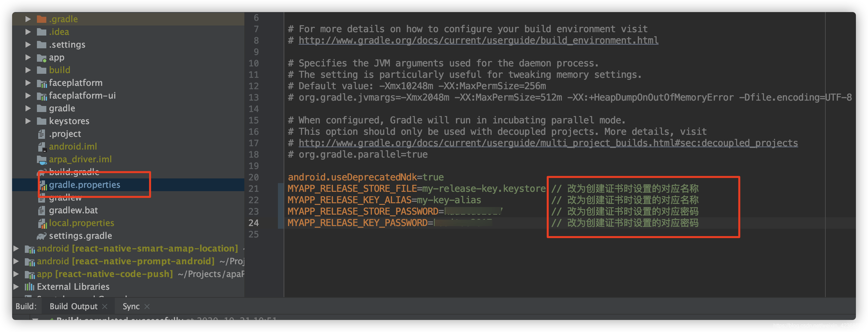868x332 pixels.
Task: Click the android.iml file icon
Action: coord(42,147)
